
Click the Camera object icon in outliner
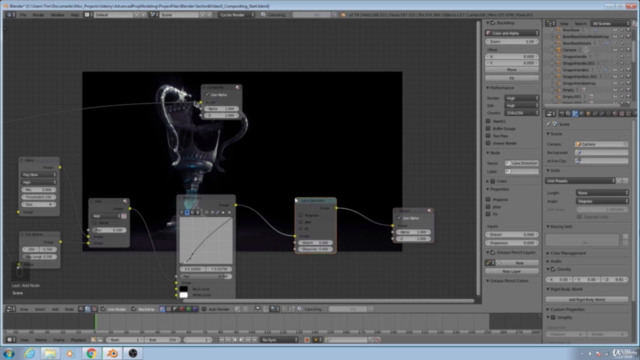pyautogui.click(x=559, y=50)
